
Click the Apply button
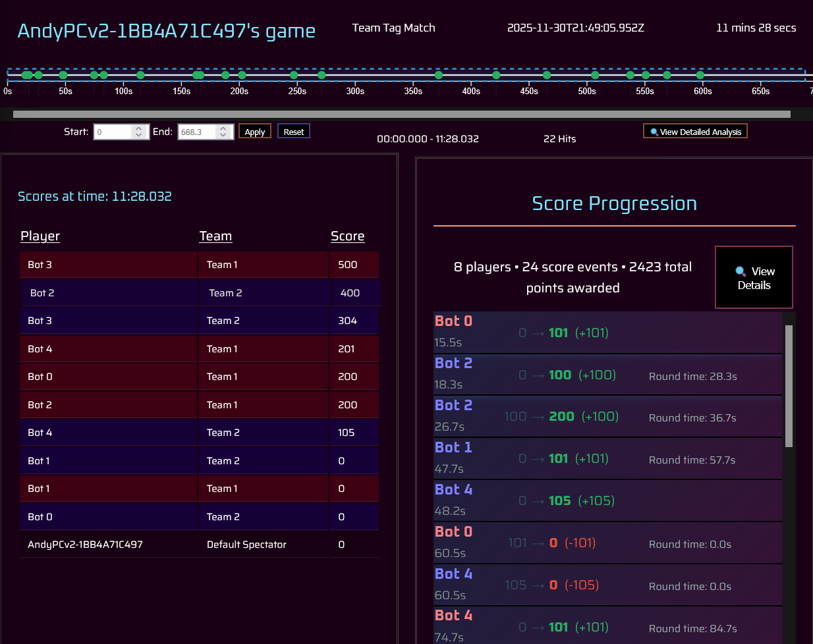[254, 131]
